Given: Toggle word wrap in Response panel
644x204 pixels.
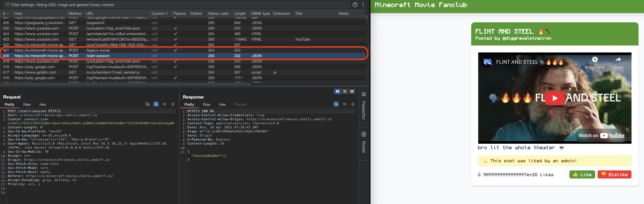Looking at the screenshot, I should [x=336, y=104].
